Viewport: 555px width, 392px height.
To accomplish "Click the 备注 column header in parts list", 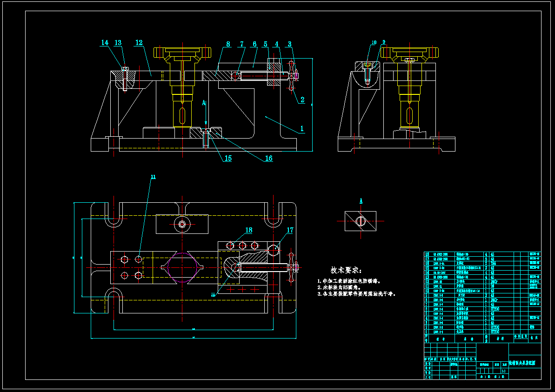I will 535,338.
